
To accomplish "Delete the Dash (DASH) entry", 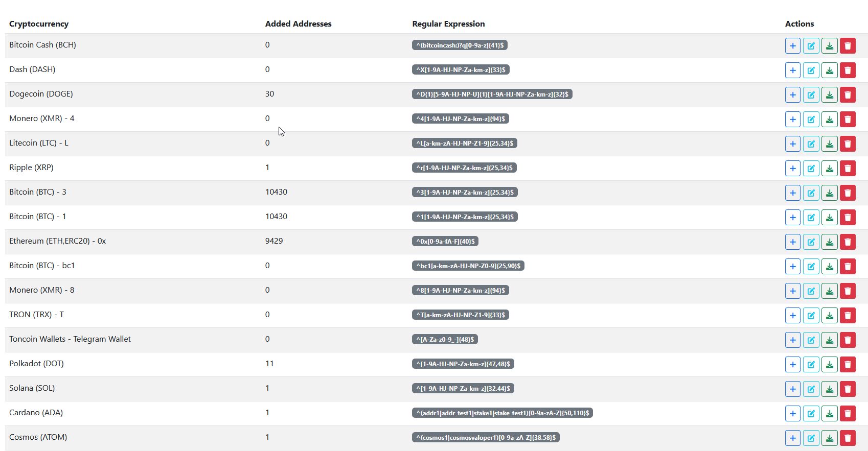I will point(848,70).
